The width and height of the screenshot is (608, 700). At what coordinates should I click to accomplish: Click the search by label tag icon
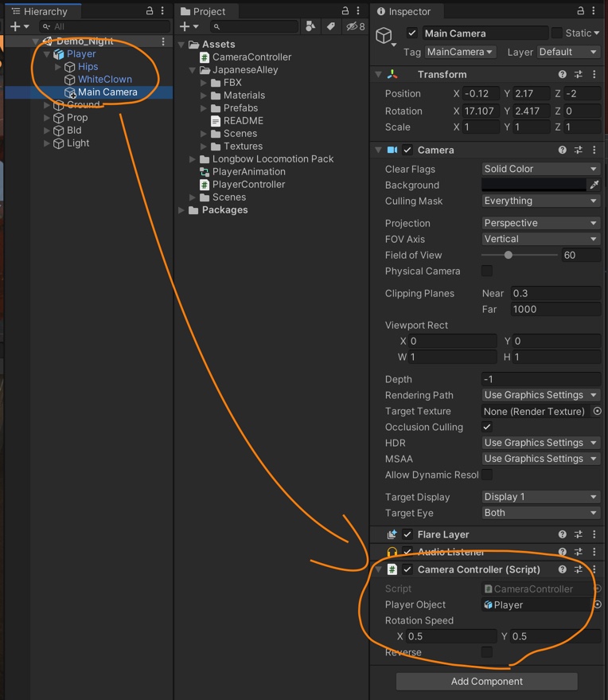pyautogui.click(x=331, y=26)
